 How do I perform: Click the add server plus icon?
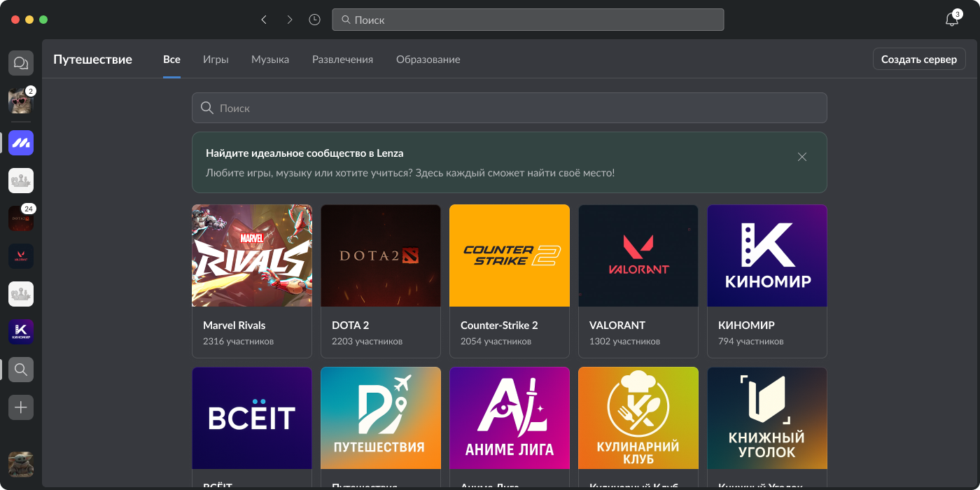pos(21,407)
